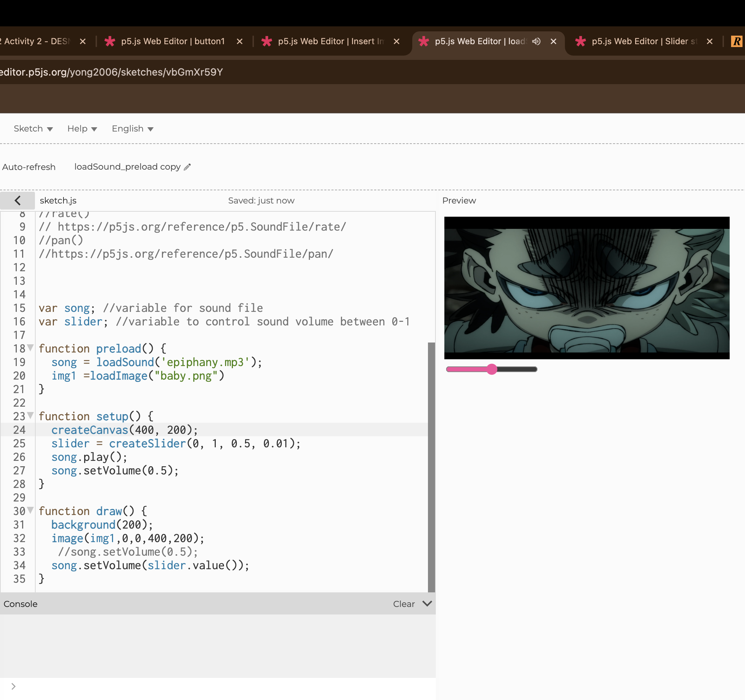Click line number 35 in the gutter
The height and width of the screenshot is (700, 745).
click(x=19, y=579)
